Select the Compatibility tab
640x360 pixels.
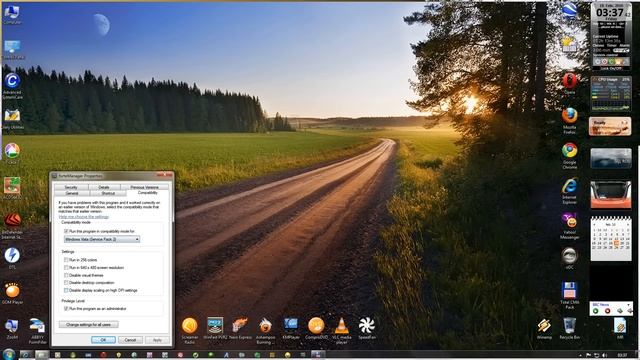pyautogui.click(x=148, y=193)
